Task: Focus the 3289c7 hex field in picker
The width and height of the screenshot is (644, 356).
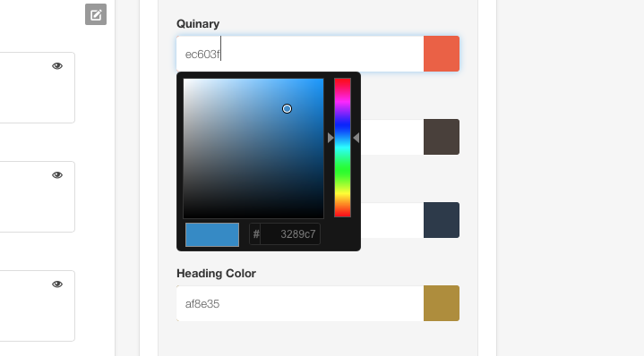Action: click(x=290, y=234)
